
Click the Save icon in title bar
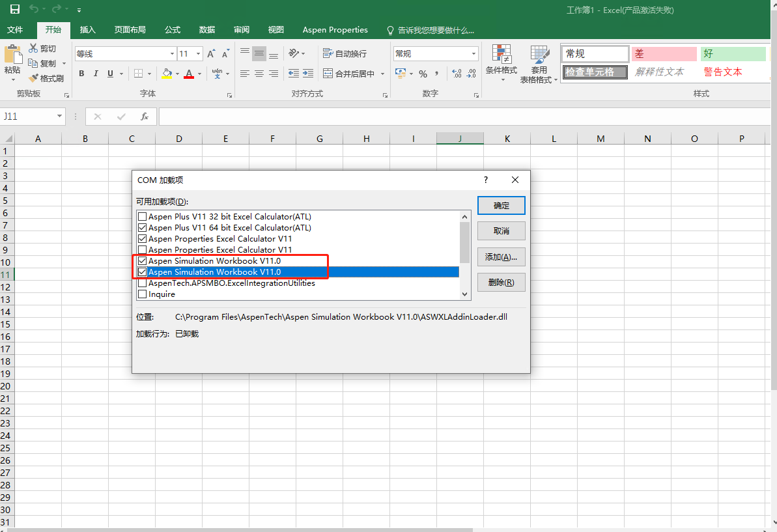pos(15,9)
